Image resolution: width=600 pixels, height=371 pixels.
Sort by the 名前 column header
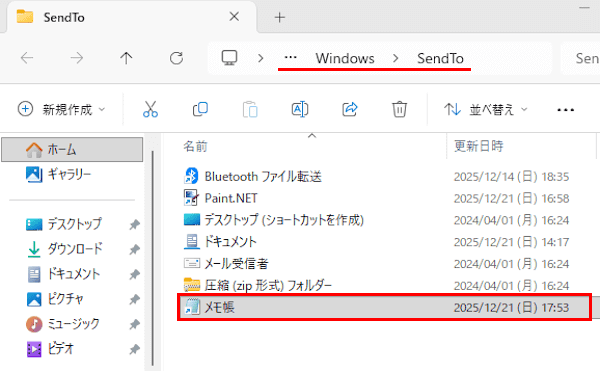(195, 146)
